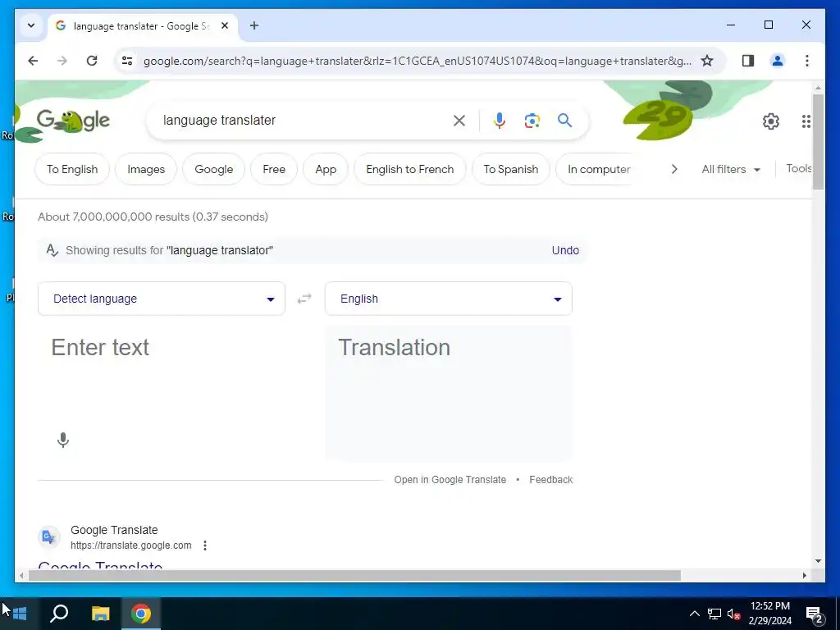Open a new tab with plus button

254,25
